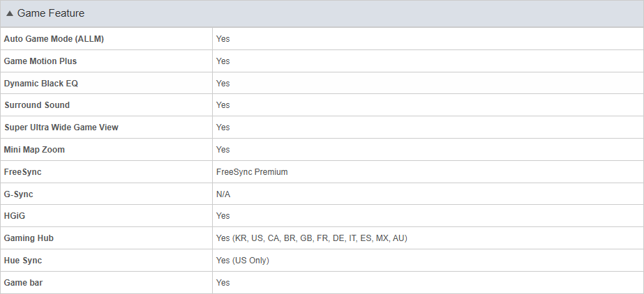Select the Dynamic Black EQ label
This screenshot has width=644, height=294.
(x=40, y=83)
